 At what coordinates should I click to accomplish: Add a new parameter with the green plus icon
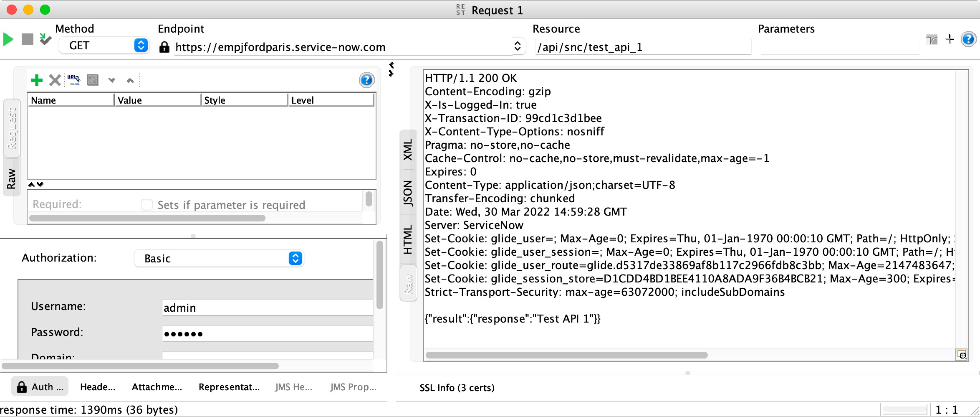pyautogui.click(x=37, y=80)
